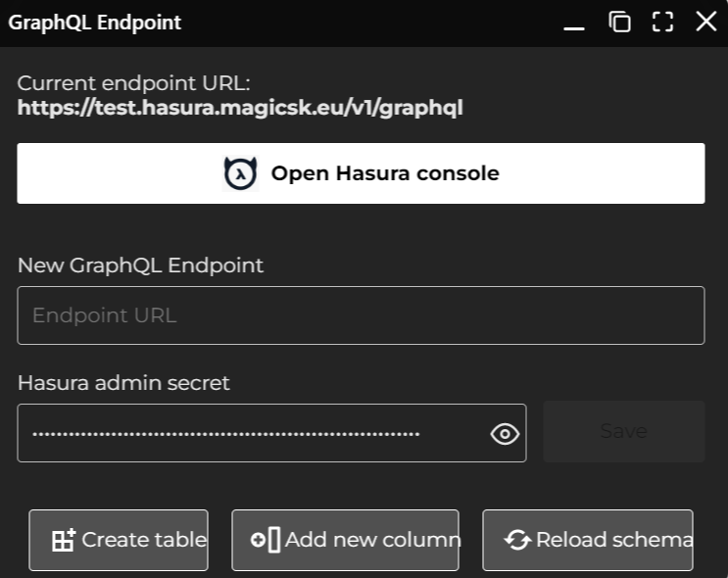Click the Reload schema refresh arrows icon
728x578 pixels.
[x=517, y=540]
